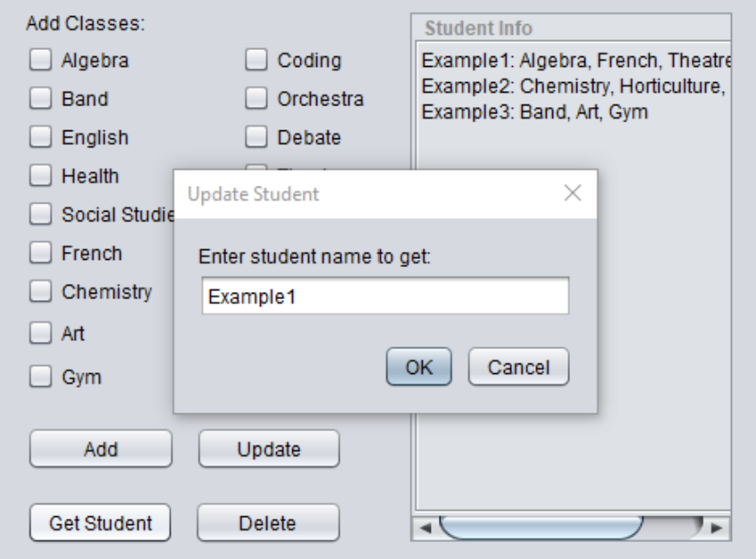
Task: Enable the Art checkbox
Action: (40, 333)
